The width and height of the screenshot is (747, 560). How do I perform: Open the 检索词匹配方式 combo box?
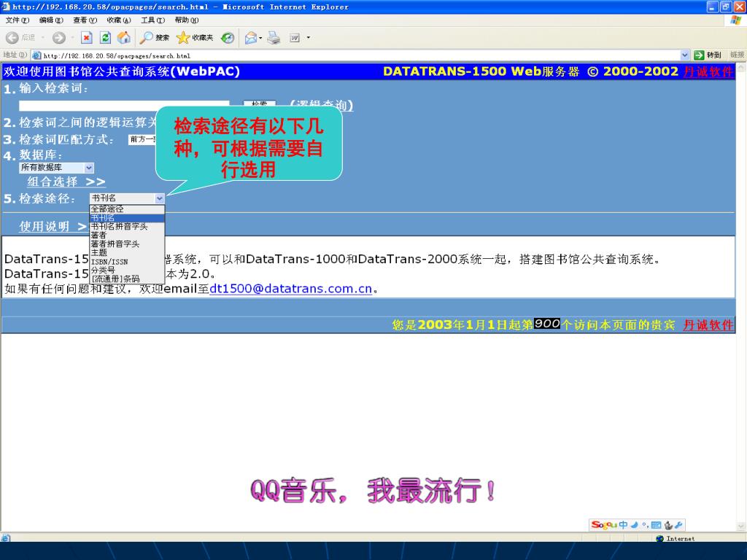(x=142, y=139)
